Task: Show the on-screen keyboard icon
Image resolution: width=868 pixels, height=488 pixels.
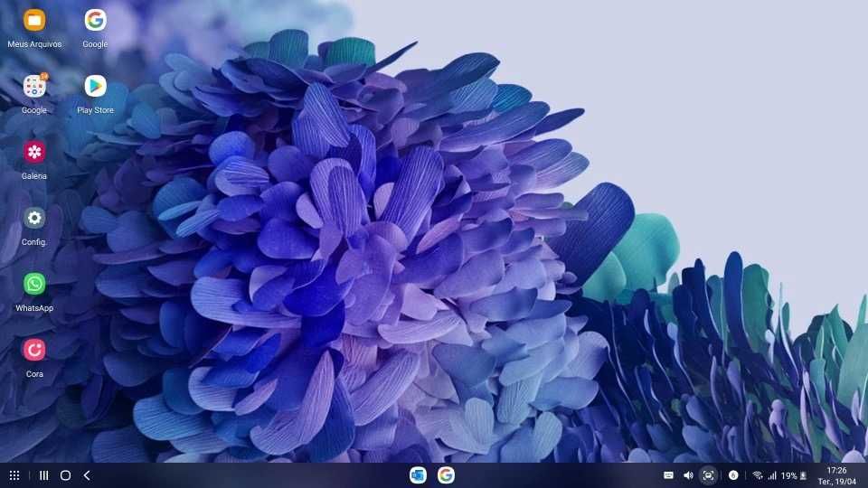Action: (669, 475)
